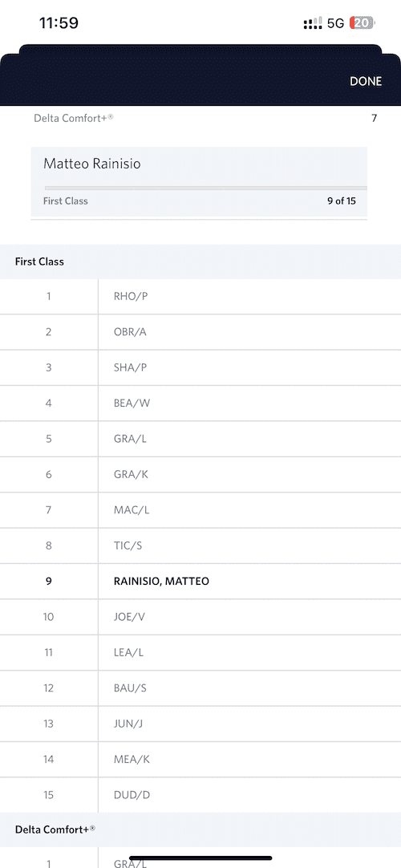
Task: Select the highlighted RAINISIO, MATTEO row
Action: 200,582
